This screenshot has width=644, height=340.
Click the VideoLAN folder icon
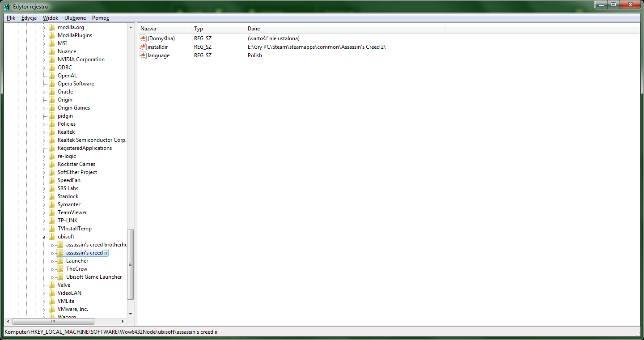click(52, 293)
